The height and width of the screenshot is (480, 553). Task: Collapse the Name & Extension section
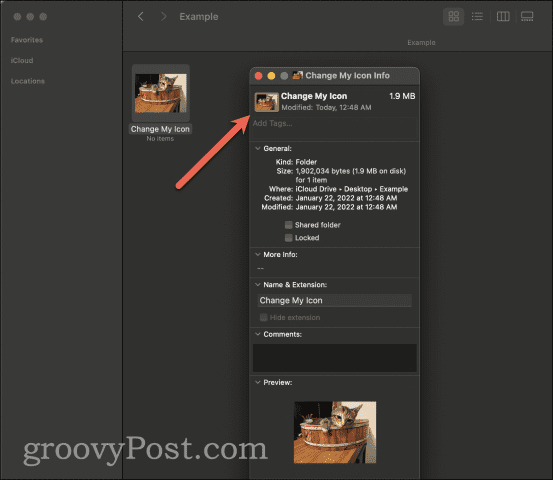tap(258, 285)
